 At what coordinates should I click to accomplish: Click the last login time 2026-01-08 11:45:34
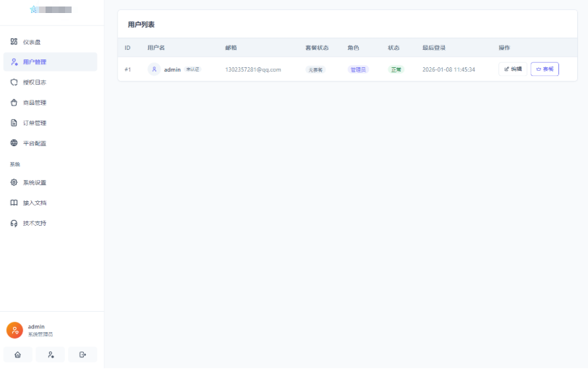click(448, 69)
